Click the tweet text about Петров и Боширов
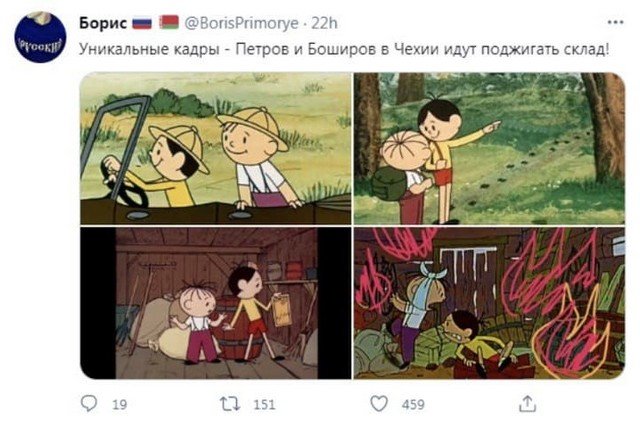 point(344,49)
